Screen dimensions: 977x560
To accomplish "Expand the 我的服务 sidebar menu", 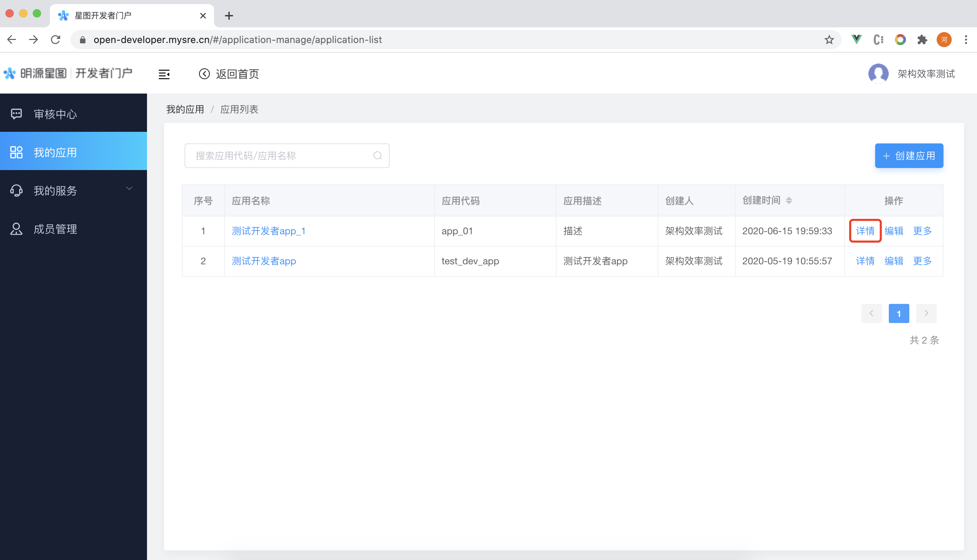I will (x=73, y=190).
